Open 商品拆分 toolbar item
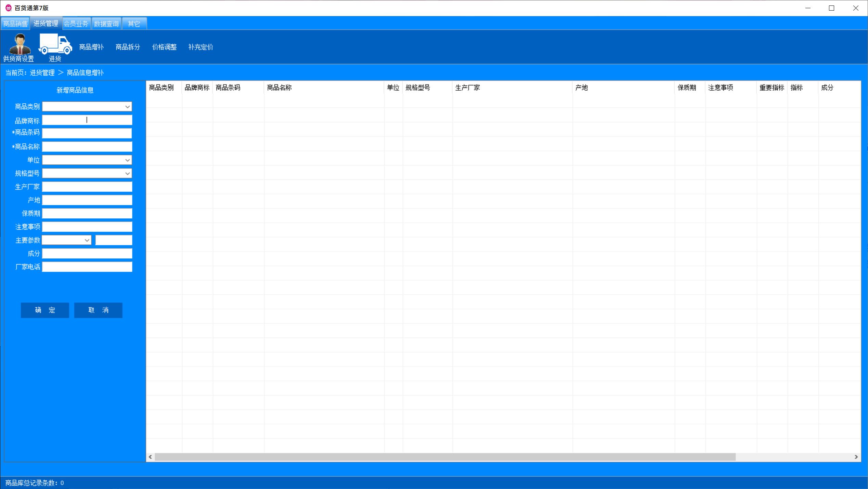The width and height of the screenshot is (868, 489). pyautogui.click(x=128, y=47)
